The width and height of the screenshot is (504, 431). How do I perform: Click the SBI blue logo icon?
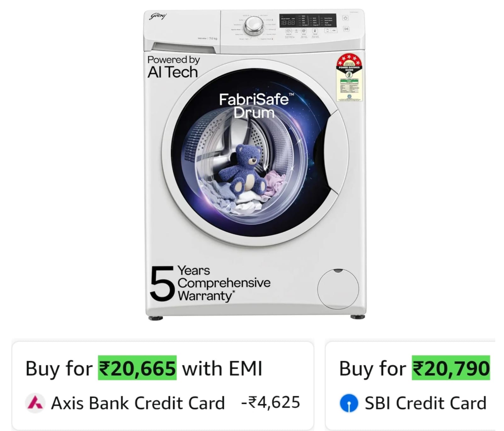[x=349, y=403]
